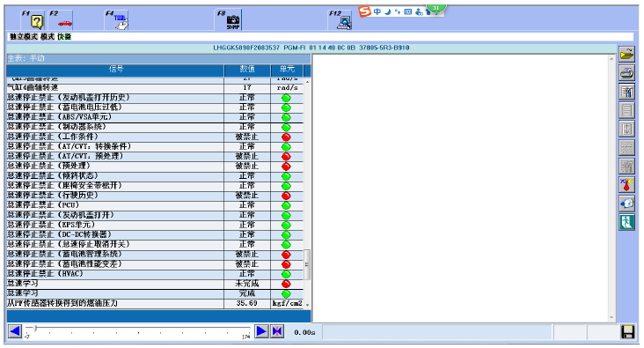
Task: Click the 单元 column header
Action: (x=287, y=70)
